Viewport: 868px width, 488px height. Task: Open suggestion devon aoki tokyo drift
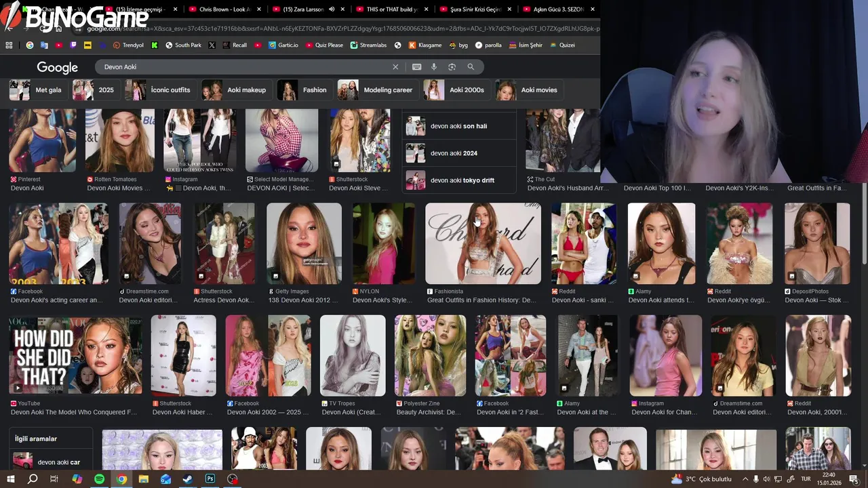coord(459,180)
